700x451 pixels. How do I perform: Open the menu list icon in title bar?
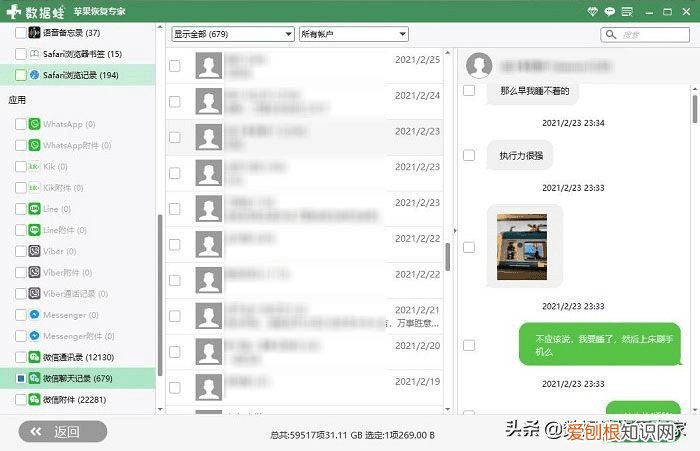[x=627, y=12]
